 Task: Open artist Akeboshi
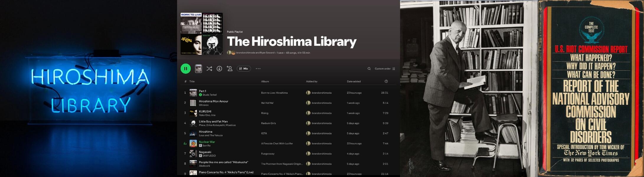(x=204, y=166)
